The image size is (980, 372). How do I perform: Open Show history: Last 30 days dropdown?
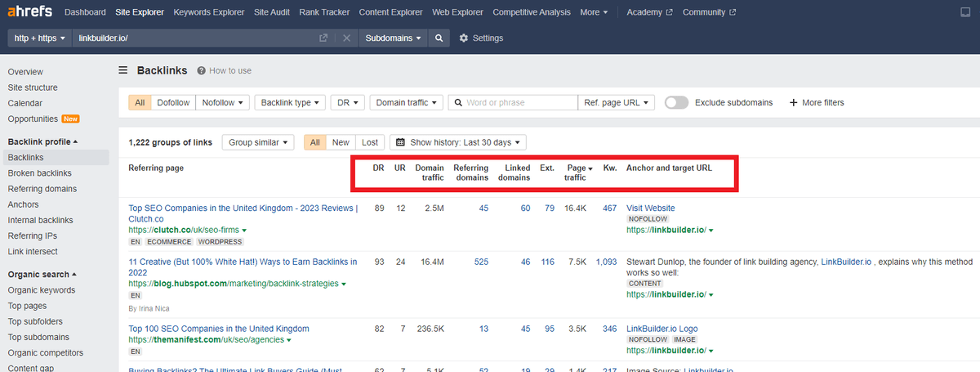(458, 142)
